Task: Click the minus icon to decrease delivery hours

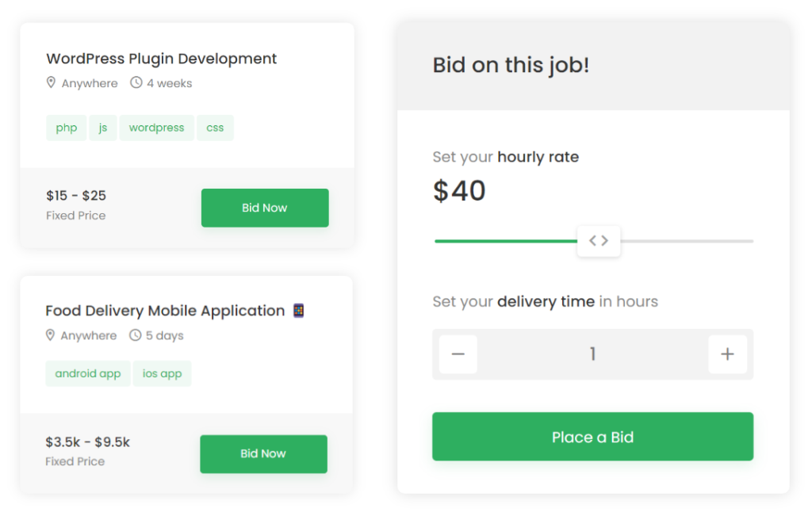Action: (x=458, y=354)
